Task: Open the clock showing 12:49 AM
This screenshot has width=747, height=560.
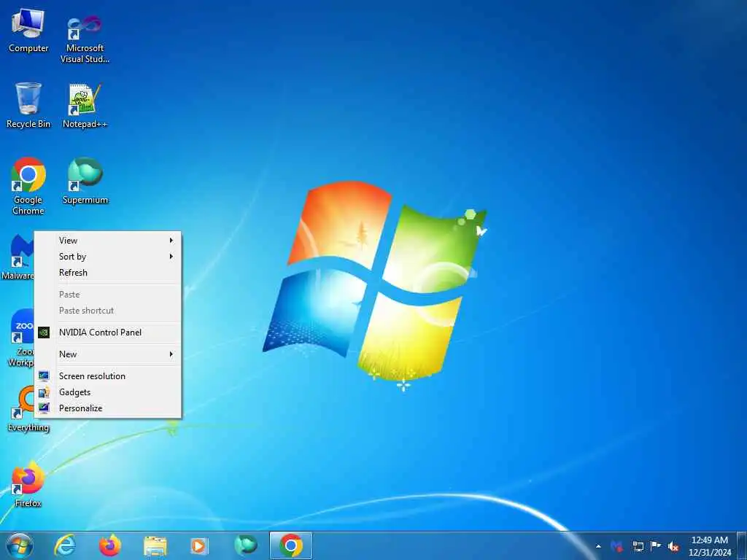Action: tap(710, 546)
